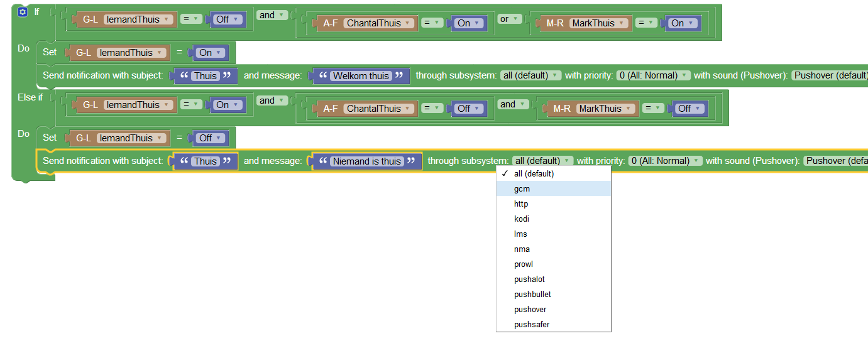The width and height of the screenshot is (868, 358).
Task: Open IemandThuis device dropdown in If condition
Action: click(138, 19)
